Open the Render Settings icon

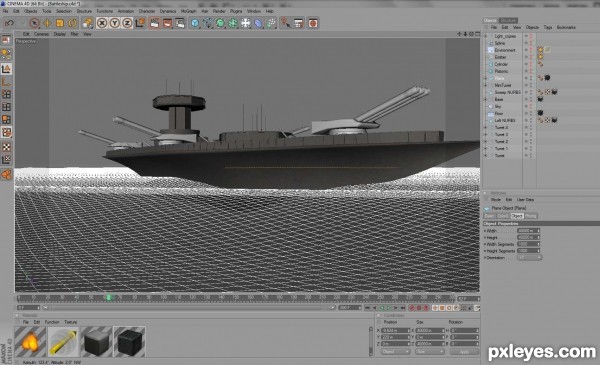click(x=180, y=23)
